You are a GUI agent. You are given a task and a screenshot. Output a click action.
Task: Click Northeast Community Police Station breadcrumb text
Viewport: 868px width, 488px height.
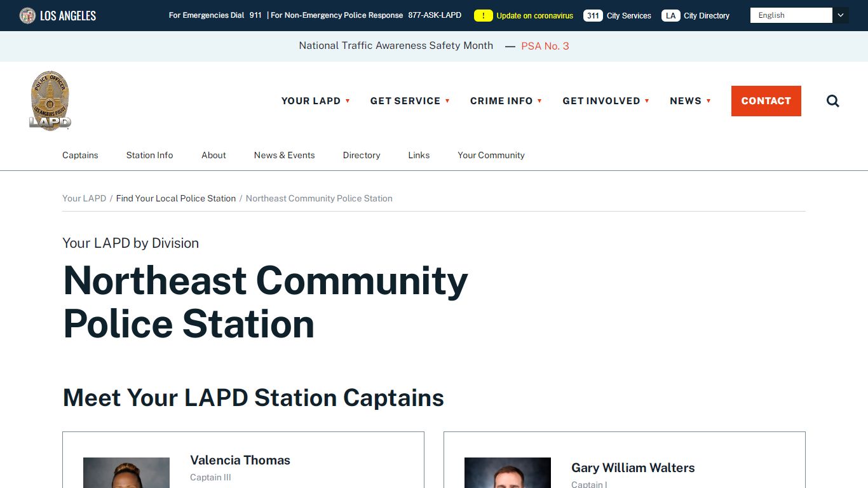click(x=319, y=198)
